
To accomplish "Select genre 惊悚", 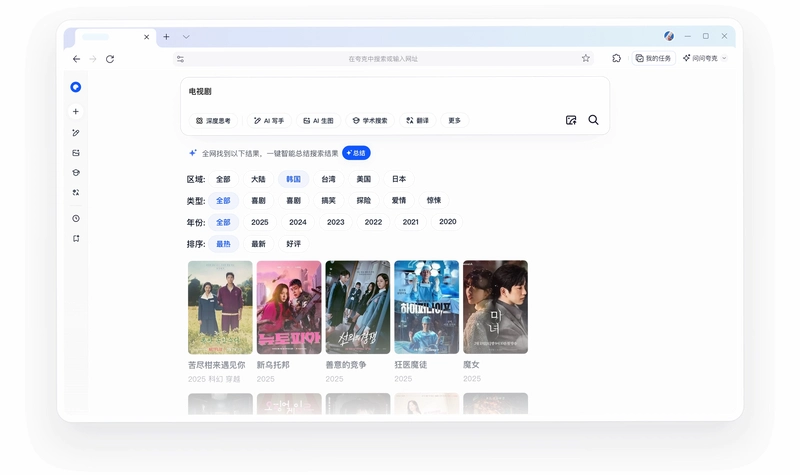I will coord(434,201).
